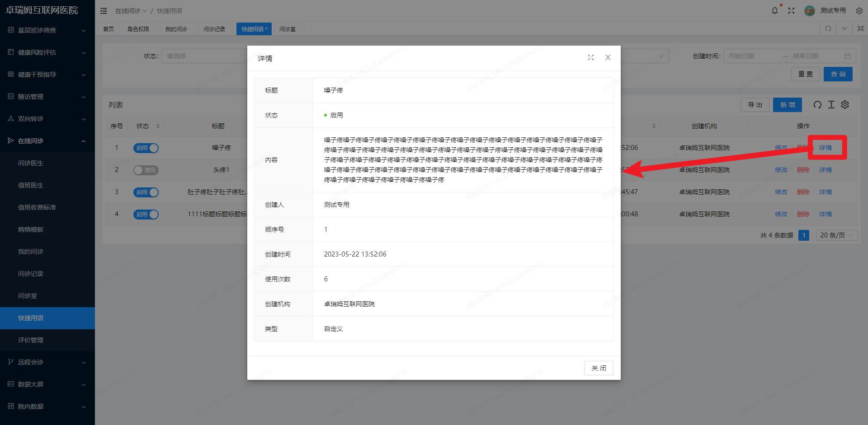
Task: Maximize the 详情 dialog with its expand icon
Action: click(591, 58)
